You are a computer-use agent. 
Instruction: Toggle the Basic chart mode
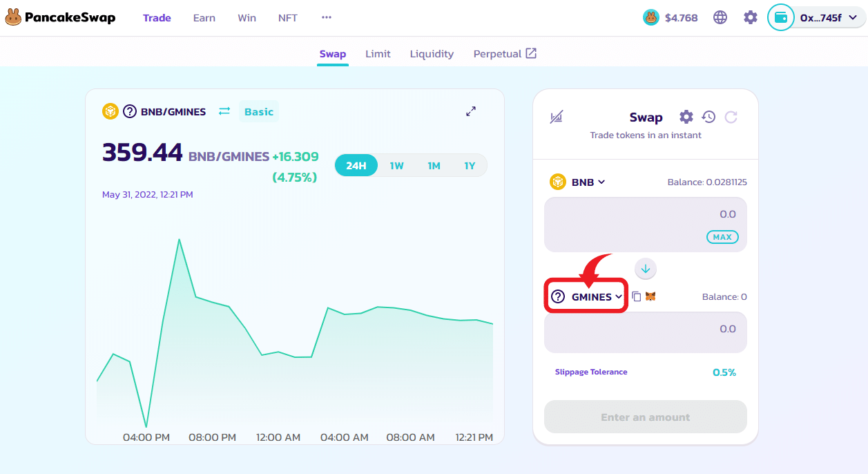point(259,111)
